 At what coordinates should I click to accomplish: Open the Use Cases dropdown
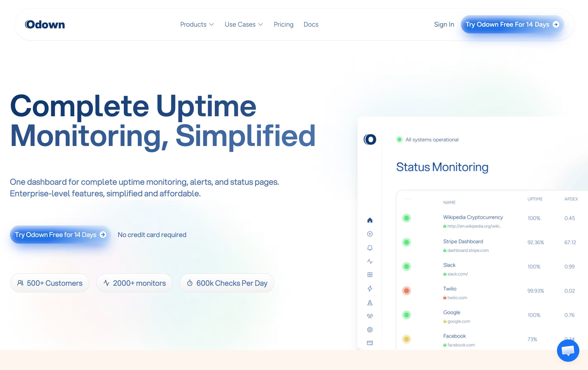244,24
